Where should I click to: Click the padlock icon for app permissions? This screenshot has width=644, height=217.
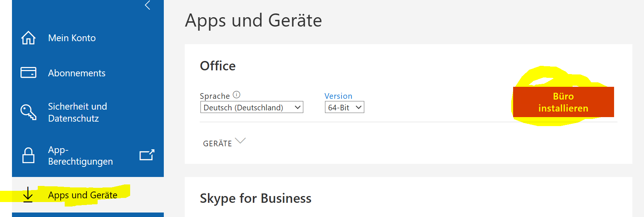click(x=28, y=155)
